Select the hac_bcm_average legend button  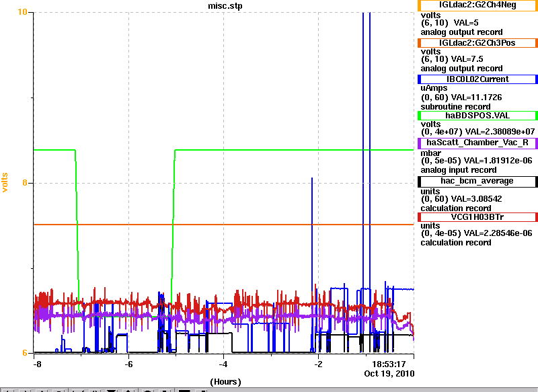(x=477, y=182)
